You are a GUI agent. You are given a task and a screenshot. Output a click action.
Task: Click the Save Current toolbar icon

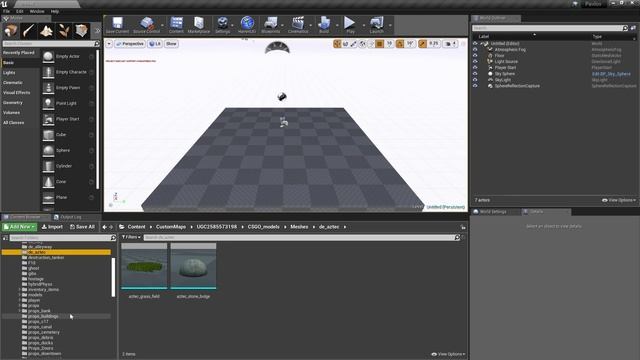(x=117, y=25)
